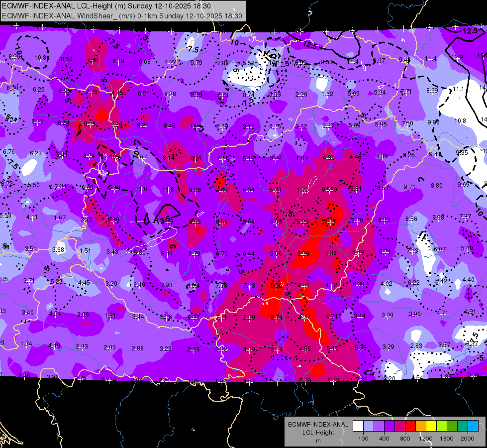Screen dimensions: 487x448
Task: Click the 12.5 contour label near the lake
Action: click(x=163, y=221)
